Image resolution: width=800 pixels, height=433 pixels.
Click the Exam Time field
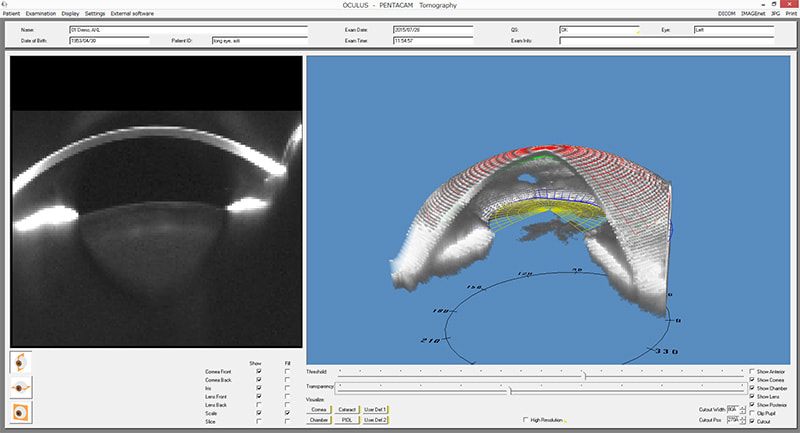[433, 41]
